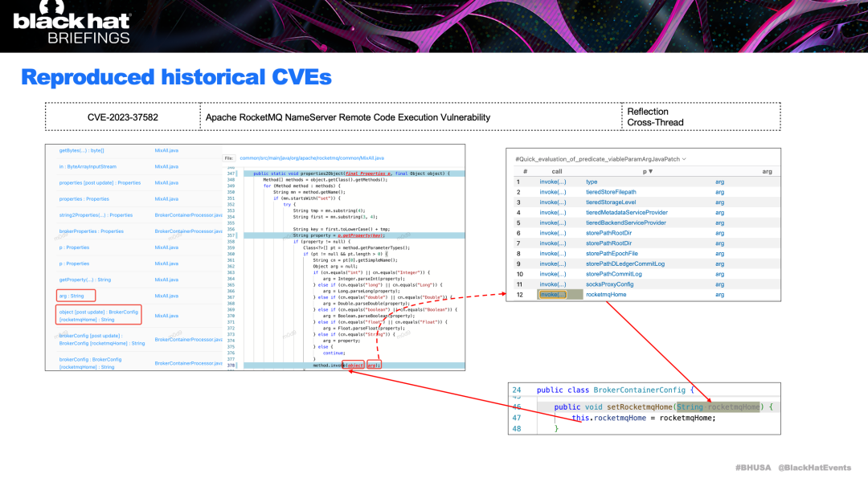The image size is (868, 482).
Task: Click 'continue;' statement on line 376
Action: (x=334, y=353)
